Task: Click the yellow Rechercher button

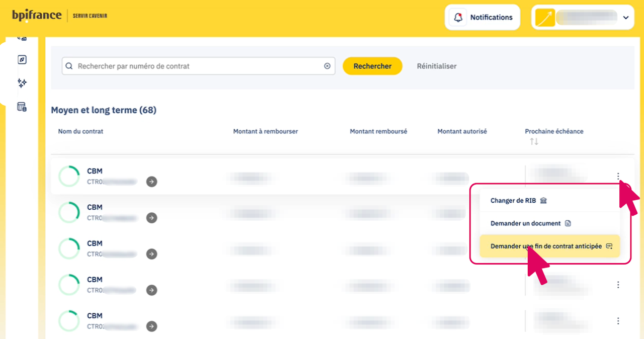Action: pyautogui.click(x=372, y=66)
